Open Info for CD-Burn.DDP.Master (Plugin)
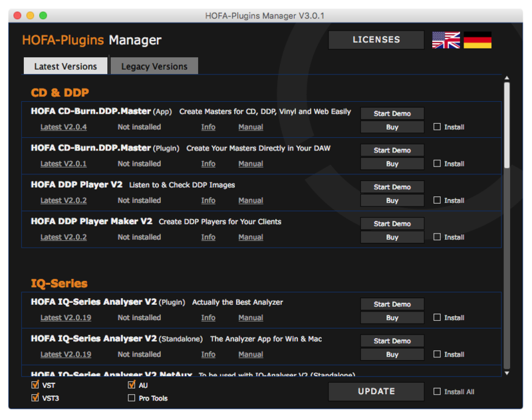 click(208, 164)
